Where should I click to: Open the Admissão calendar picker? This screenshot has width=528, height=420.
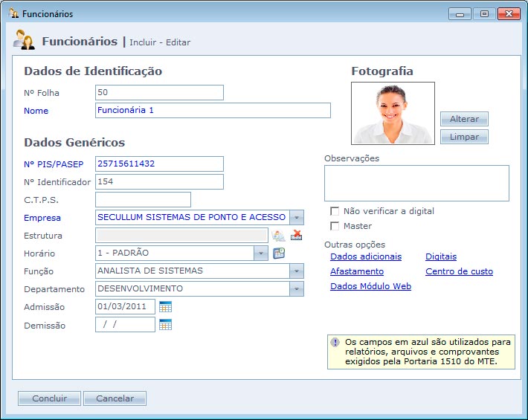coord(165,307)
